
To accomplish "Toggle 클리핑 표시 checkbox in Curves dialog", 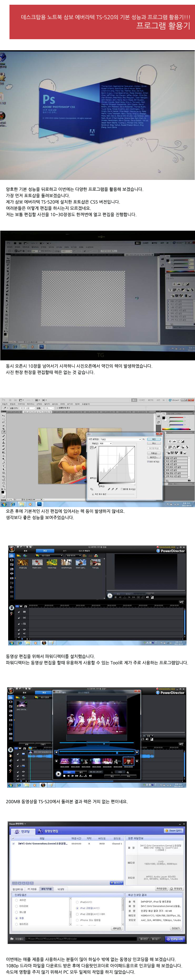I will click(122, 489).
